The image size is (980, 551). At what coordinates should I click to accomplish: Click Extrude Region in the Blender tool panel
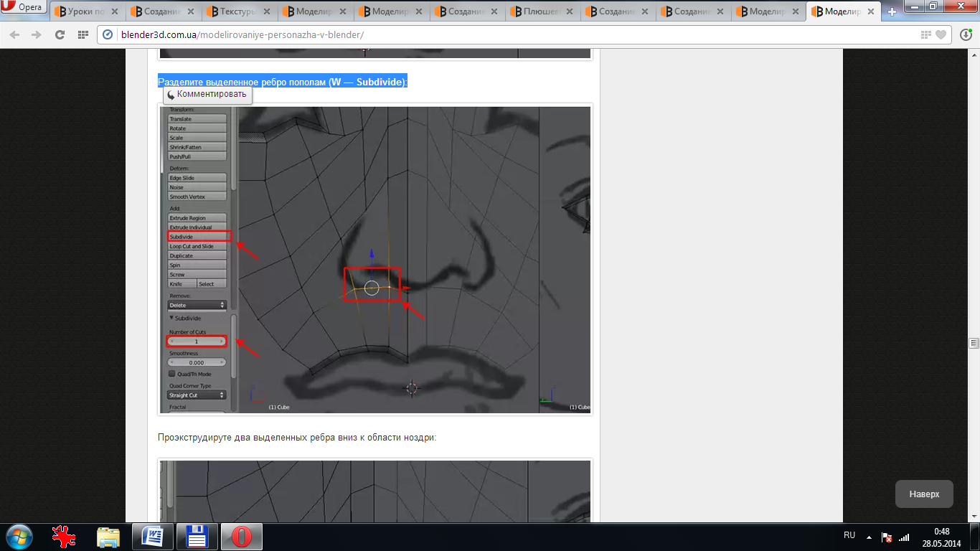pos(197,217)
